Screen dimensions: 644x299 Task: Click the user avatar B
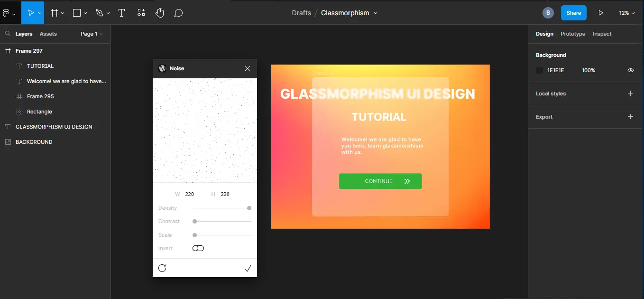tap(548, 13)
